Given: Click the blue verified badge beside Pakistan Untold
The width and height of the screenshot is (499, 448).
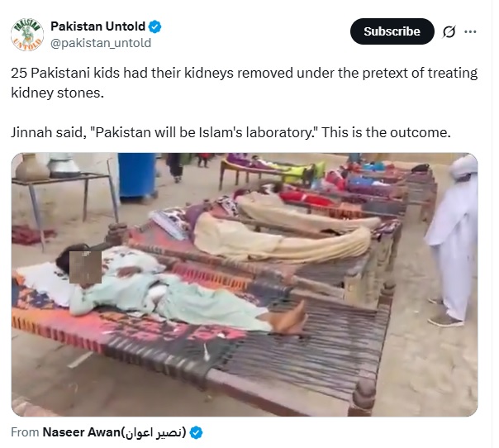Looking at the screenshot, I should 154,26.
